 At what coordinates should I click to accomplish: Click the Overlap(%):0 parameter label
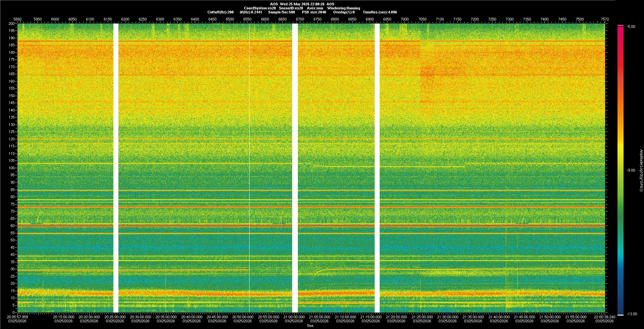pos(344,12)
